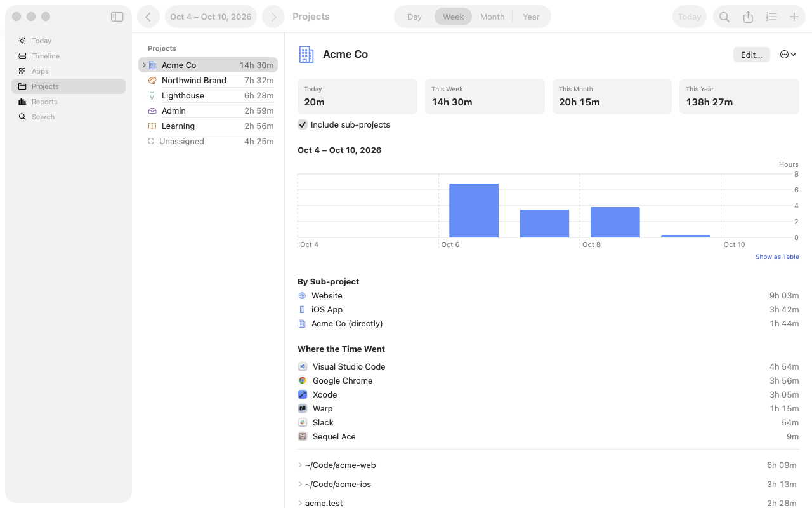Click the plus add button
Viewport: 812px width, 508px height.
point(794,17)
